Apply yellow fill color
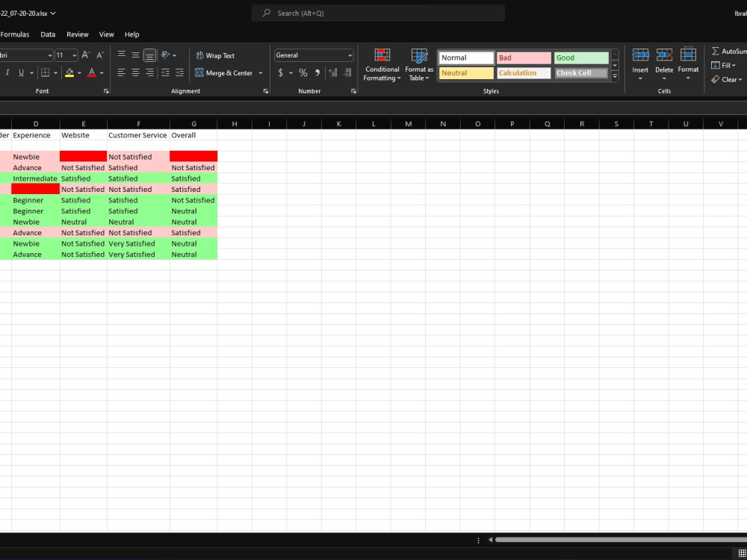 (69, 72)
